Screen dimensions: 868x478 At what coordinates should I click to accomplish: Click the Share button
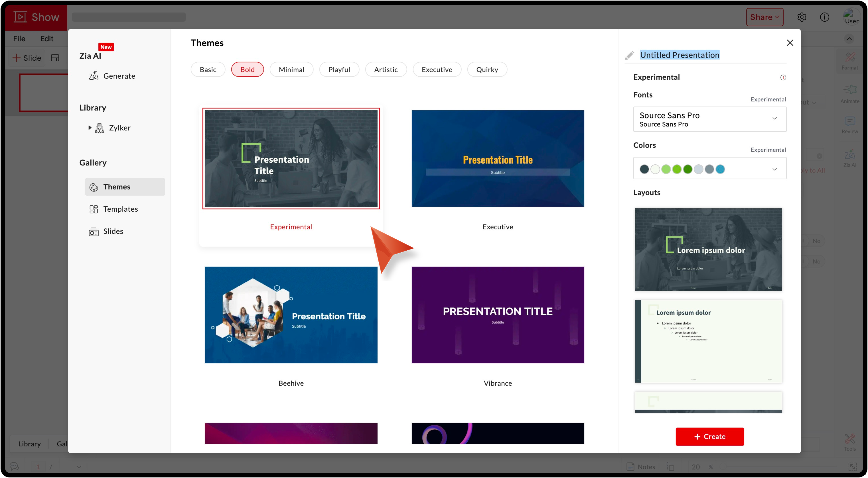[764, 17]
